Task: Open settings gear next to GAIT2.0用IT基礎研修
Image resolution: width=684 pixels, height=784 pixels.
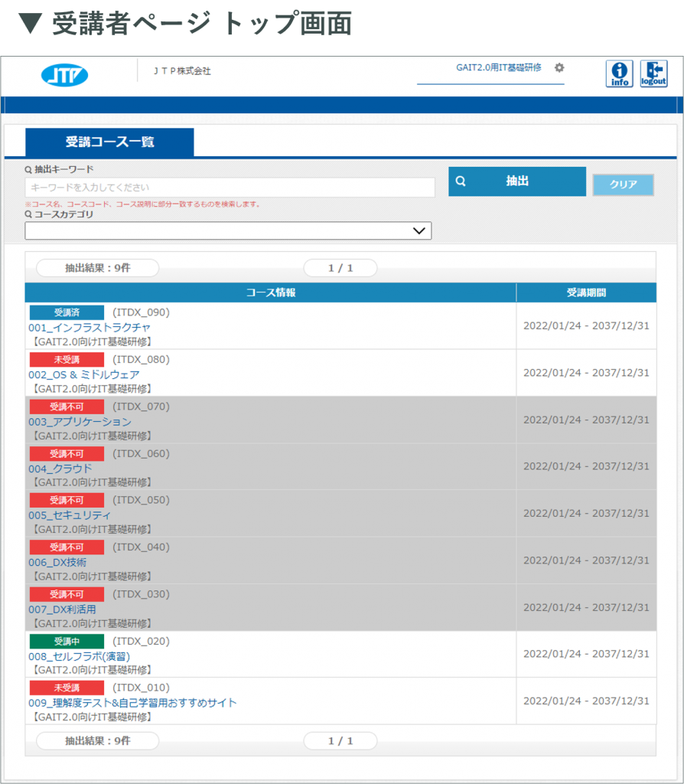Action: (559, 67)
